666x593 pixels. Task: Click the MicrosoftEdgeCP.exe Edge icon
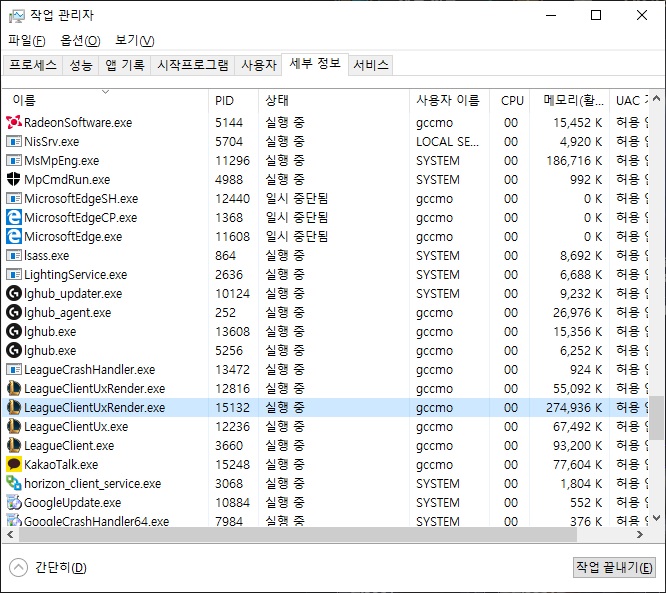tap(14, 217)
